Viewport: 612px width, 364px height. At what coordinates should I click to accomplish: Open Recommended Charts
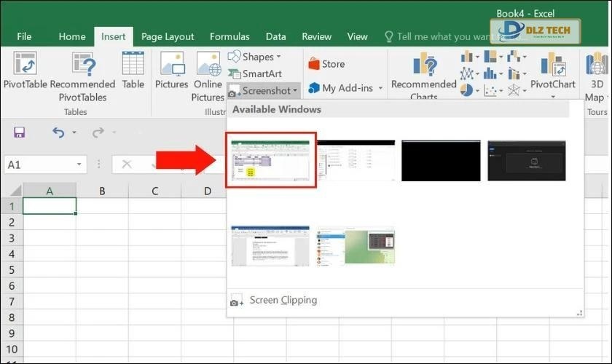click(424, 75)
